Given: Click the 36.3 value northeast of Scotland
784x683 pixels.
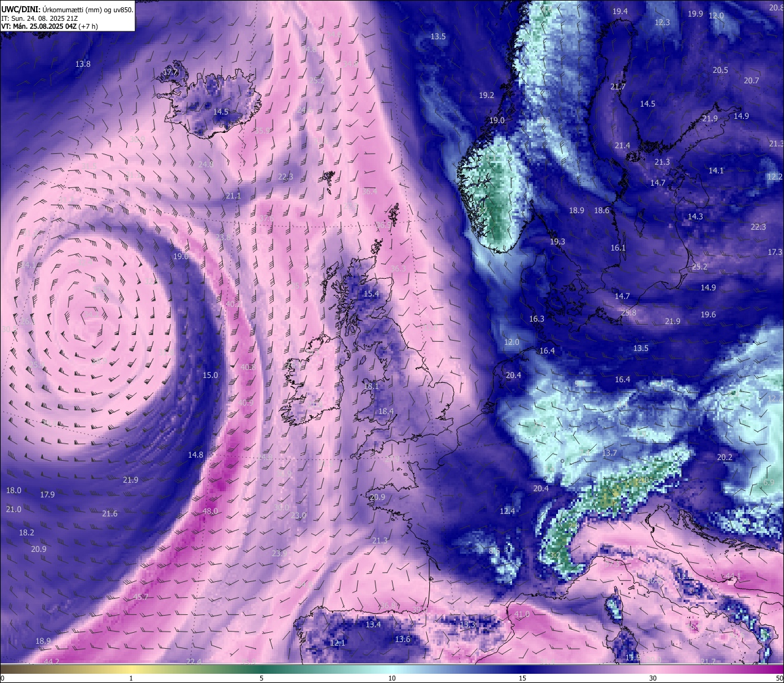Looking at the screenshot, I should tap(398, 268).
